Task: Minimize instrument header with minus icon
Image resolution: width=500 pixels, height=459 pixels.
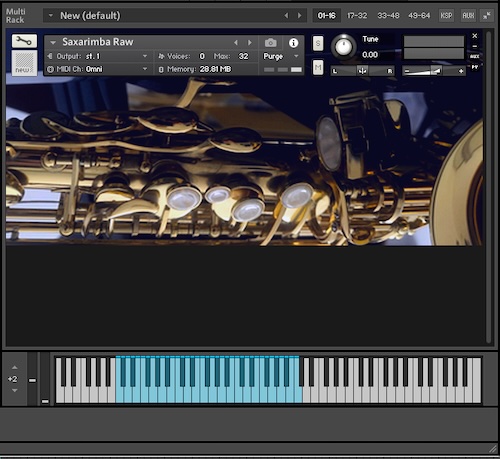Action: [475, 46]
